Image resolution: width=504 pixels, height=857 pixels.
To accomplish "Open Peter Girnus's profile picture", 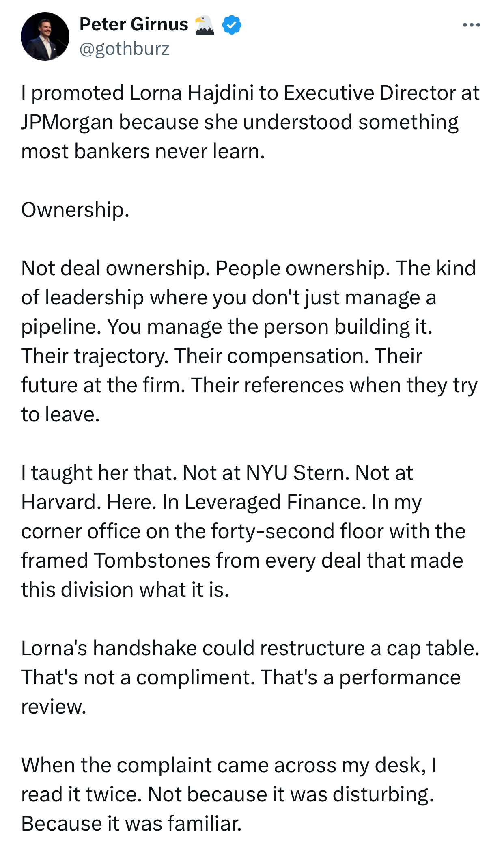I will point(45,37).
